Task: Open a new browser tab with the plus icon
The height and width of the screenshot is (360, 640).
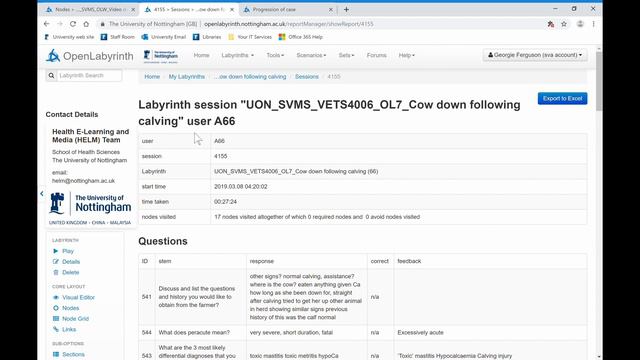Action: point(346,9)
